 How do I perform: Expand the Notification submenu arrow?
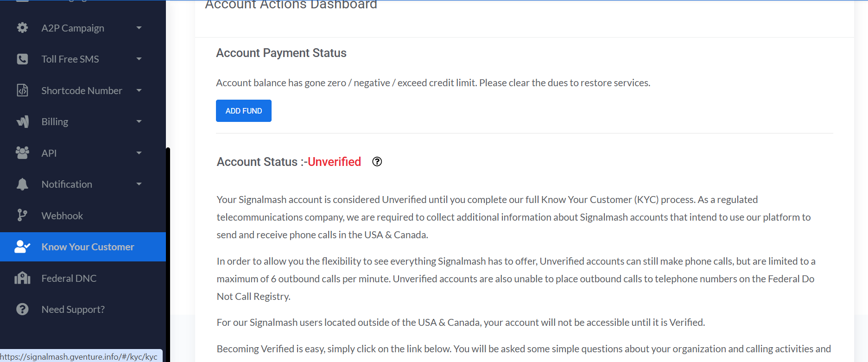coord(139,184)
